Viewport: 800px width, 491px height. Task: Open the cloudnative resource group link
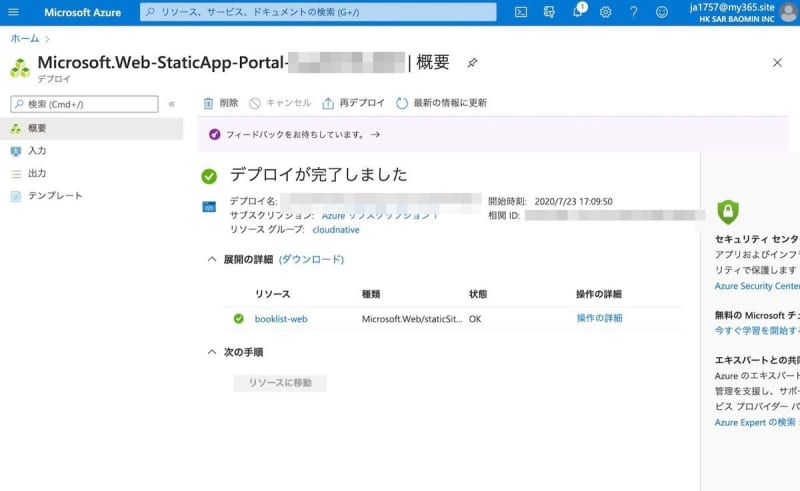336,230
